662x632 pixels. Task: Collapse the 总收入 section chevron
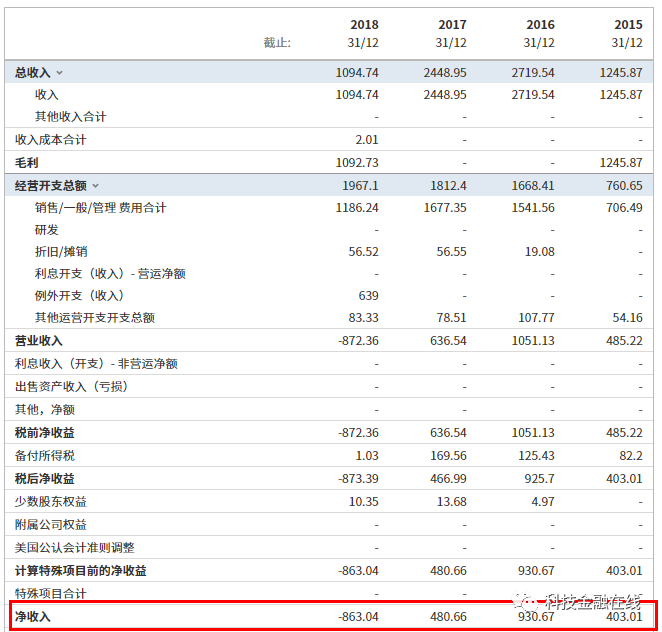click(60, 73)
